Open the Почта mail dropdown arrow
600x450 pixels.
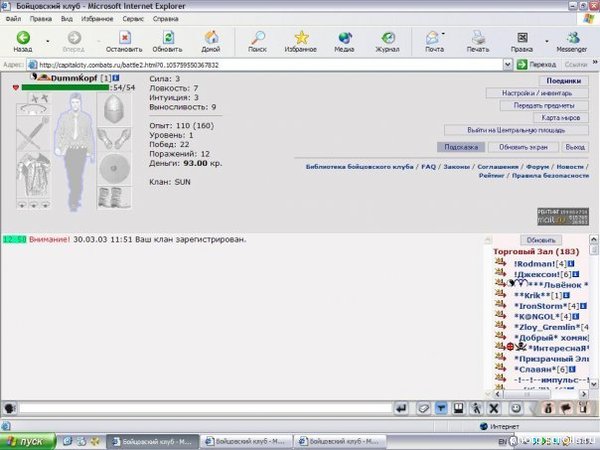[443, 34]
